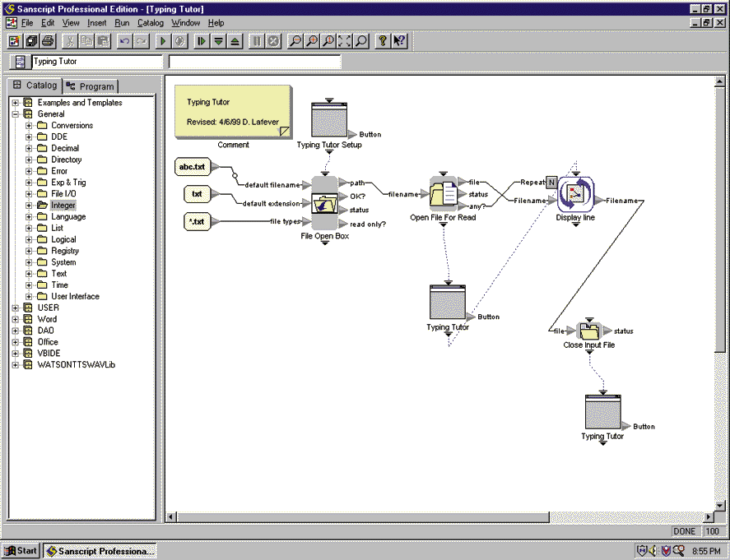Click the Typing Tutor name field
This screenshot has height=560, width=730.
tap(96, 62)
